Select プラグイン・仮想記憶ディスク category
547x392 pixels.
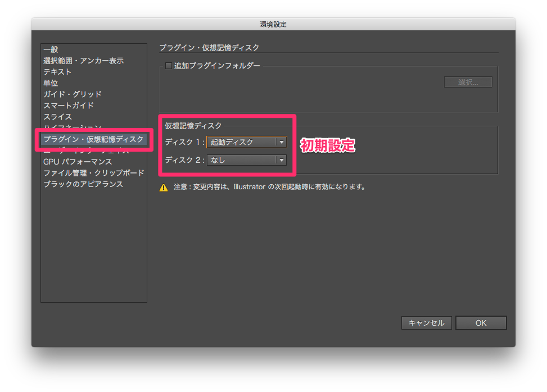pyautogui.click(x=93, y=139)
